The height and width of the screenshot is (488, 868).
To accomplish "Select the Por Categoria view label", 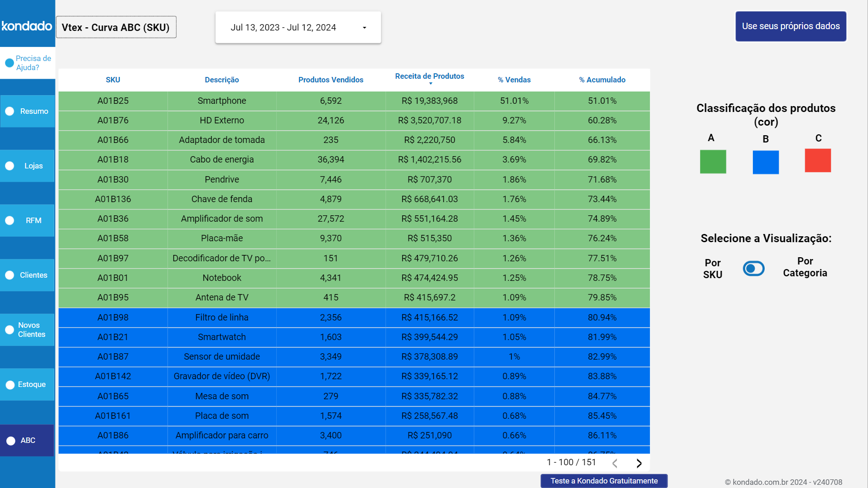I will (x=804, y=267).
